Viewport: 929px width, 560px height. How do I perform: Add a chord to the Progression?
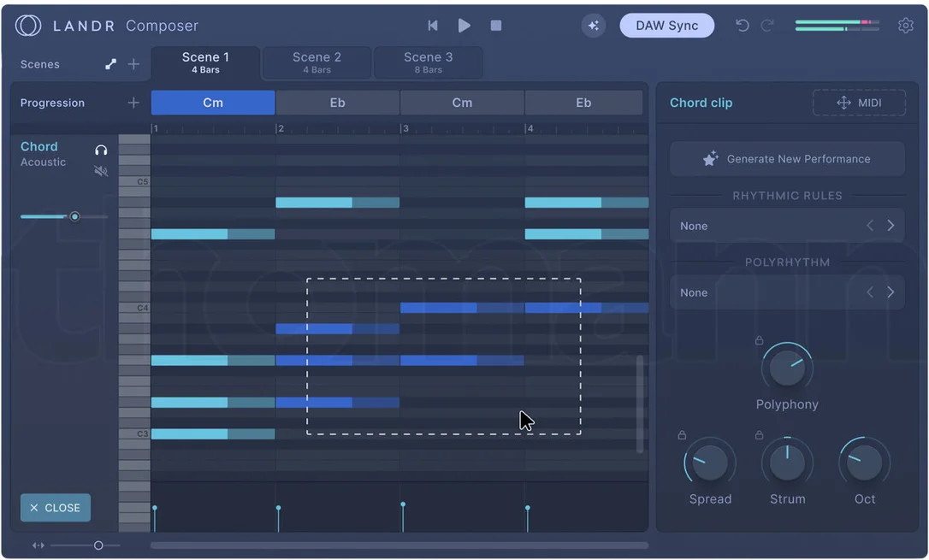coord(133,103)
